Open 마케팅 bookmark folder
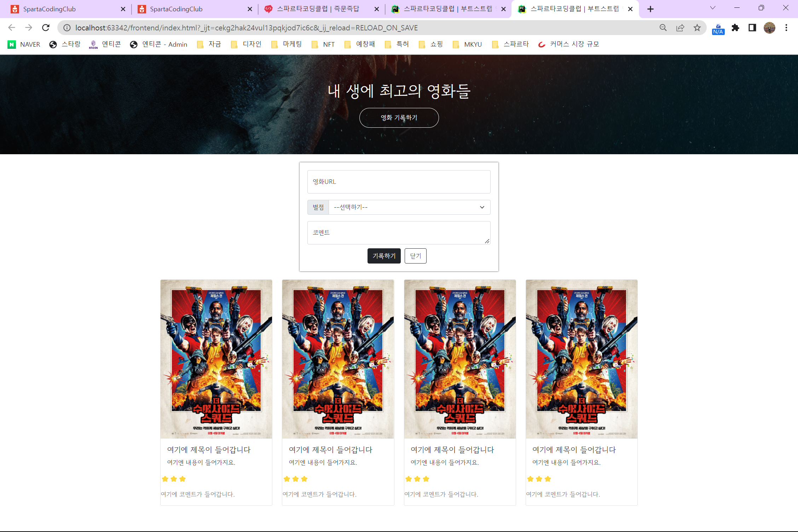 [287, 44]
